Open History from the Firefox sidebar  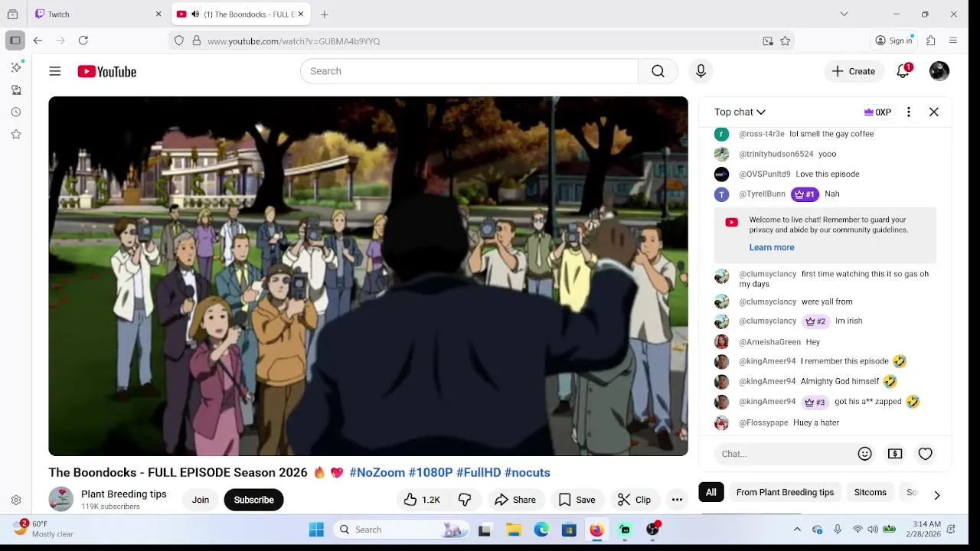[x=16, y=112]
